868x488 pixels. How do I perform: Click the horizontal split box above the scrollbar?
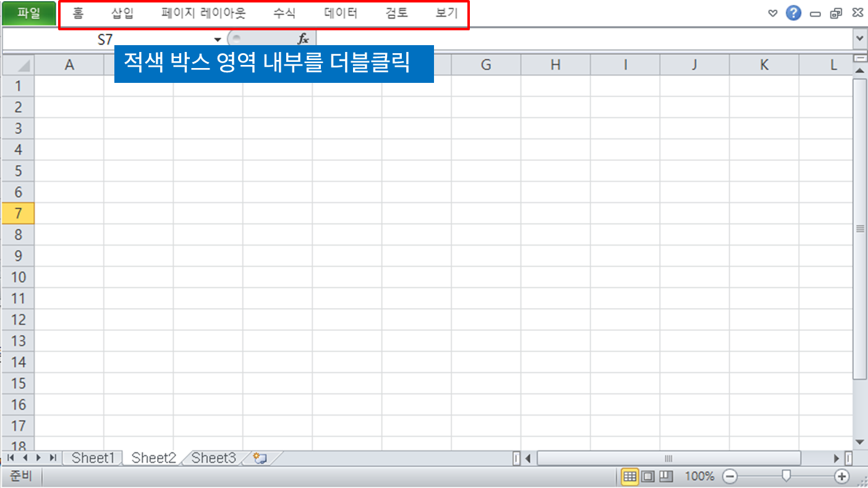point(860,59)
